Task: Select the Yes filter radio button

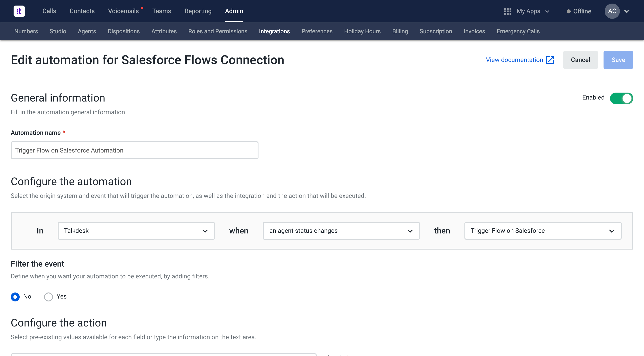Action: 48,297
